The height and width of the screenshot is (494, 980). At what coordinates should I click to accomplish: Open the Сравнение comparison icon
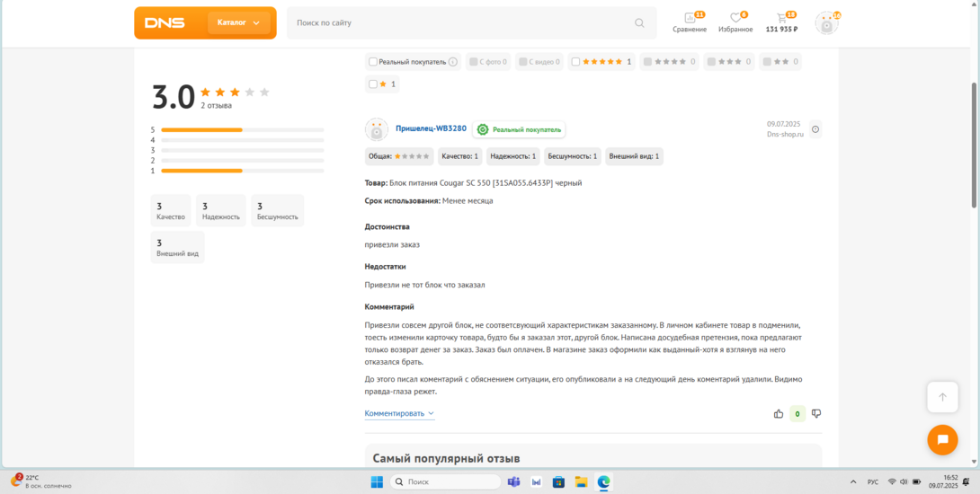[690, 19]
